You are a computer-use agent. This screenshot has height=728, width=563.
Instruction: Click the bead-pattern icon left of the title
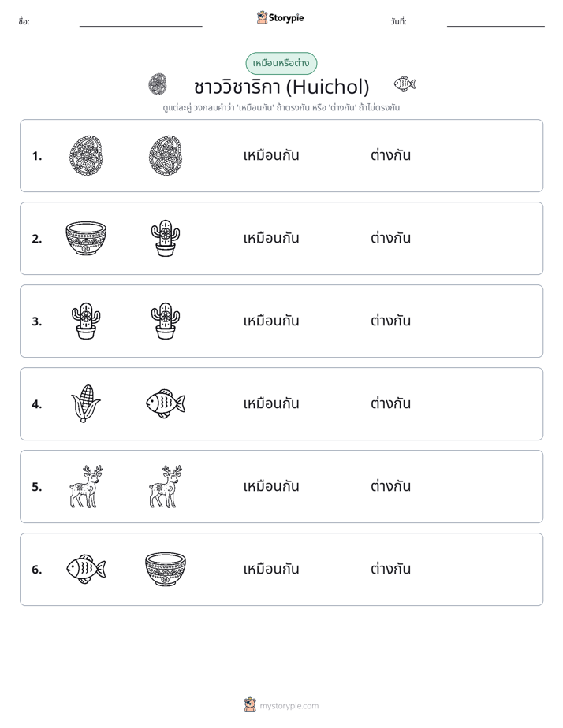[158, 84]
